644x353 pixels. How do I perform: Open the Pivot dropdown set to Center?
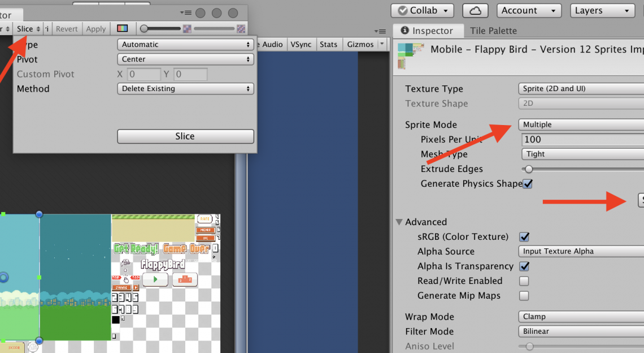tap(185, 59)
